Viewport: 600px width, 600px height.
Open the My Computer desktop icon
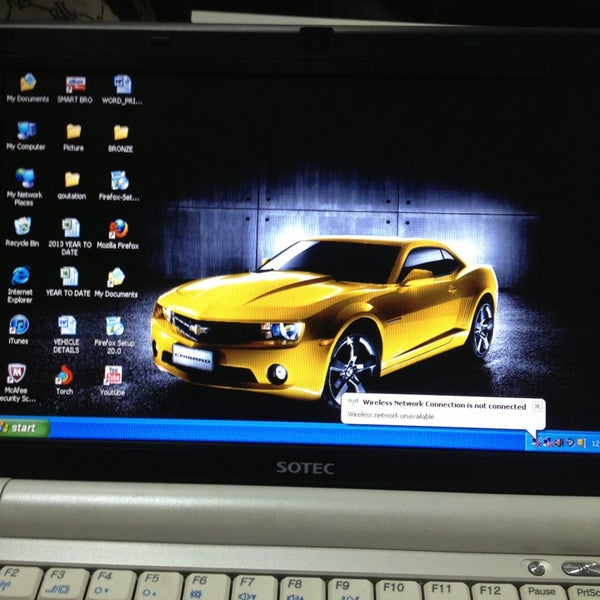point(26,132)
